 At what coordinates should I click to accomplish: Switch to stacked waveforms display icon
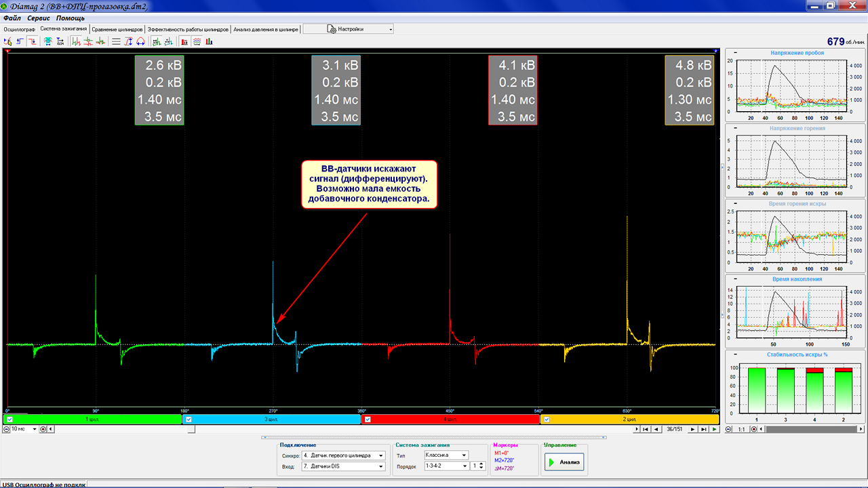click(x=88, y=41)
